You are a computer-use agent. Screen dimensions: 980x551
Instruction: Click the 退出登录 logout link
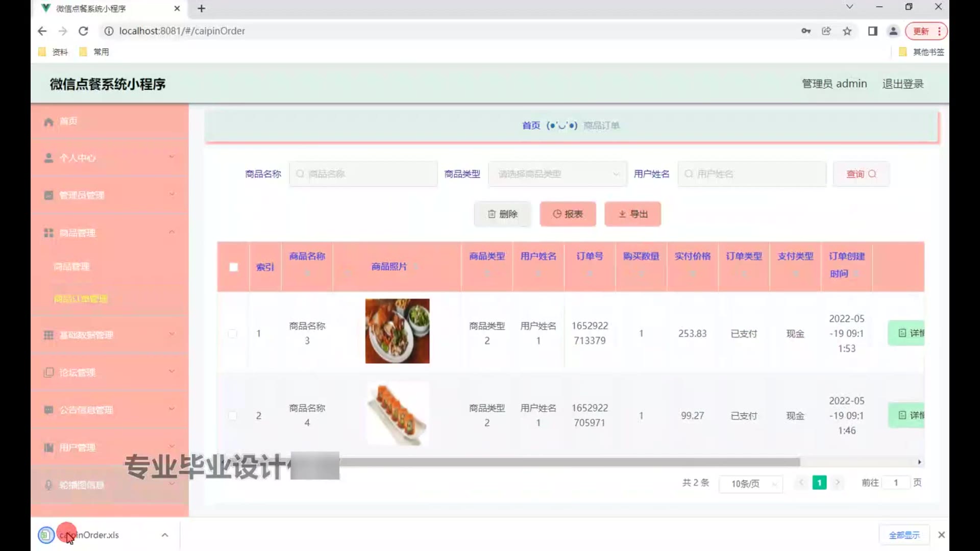(903, 84)
